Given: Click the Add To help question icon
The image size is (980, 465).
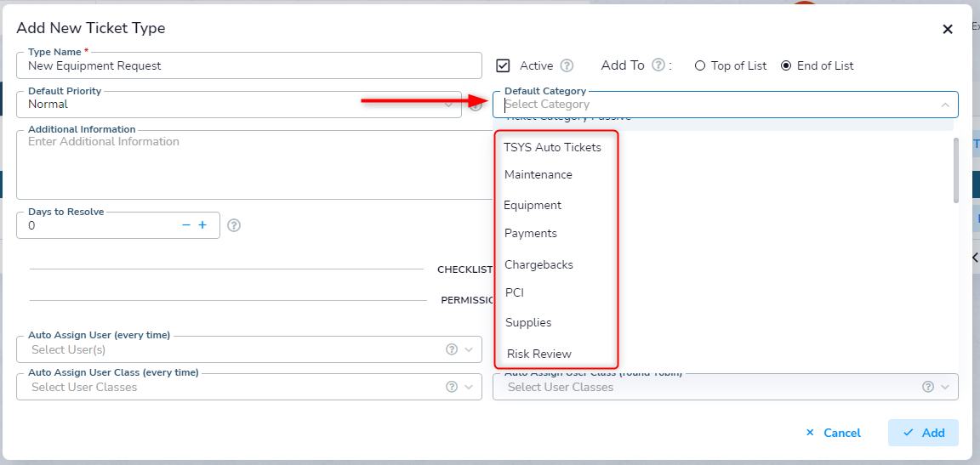Looking at the screenshot, I should (658, 65).
